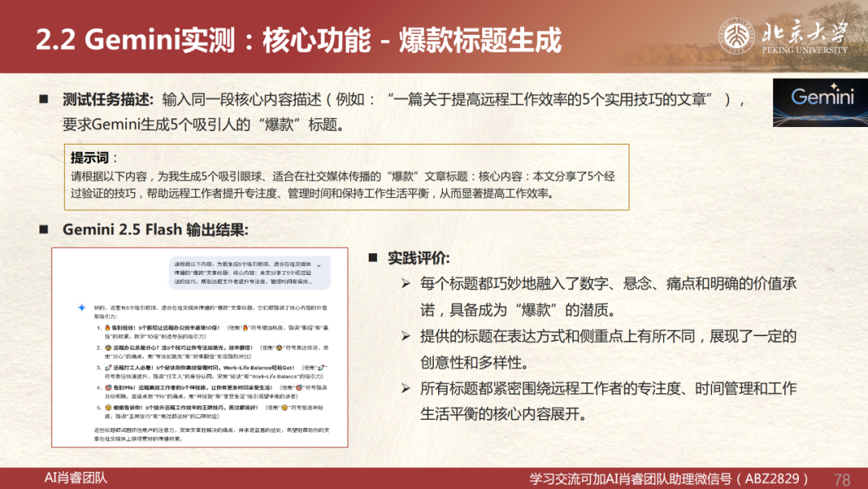Click the '测试任务描述:' heading
The image size is (868, 489).
coord(108,100)
